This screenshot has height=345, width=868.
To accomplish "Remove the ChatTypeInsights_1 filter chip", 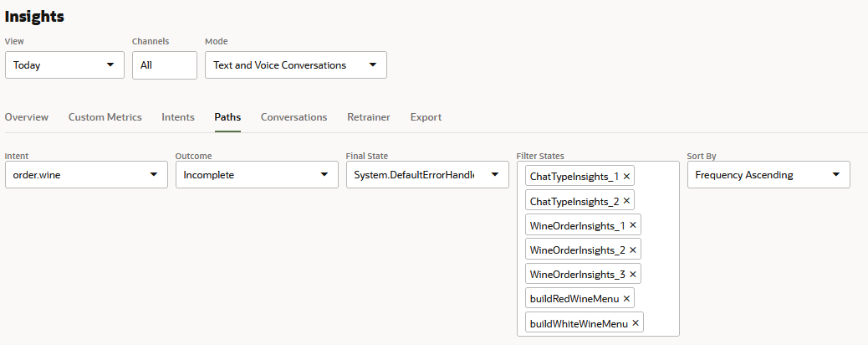I will (627, 177).
